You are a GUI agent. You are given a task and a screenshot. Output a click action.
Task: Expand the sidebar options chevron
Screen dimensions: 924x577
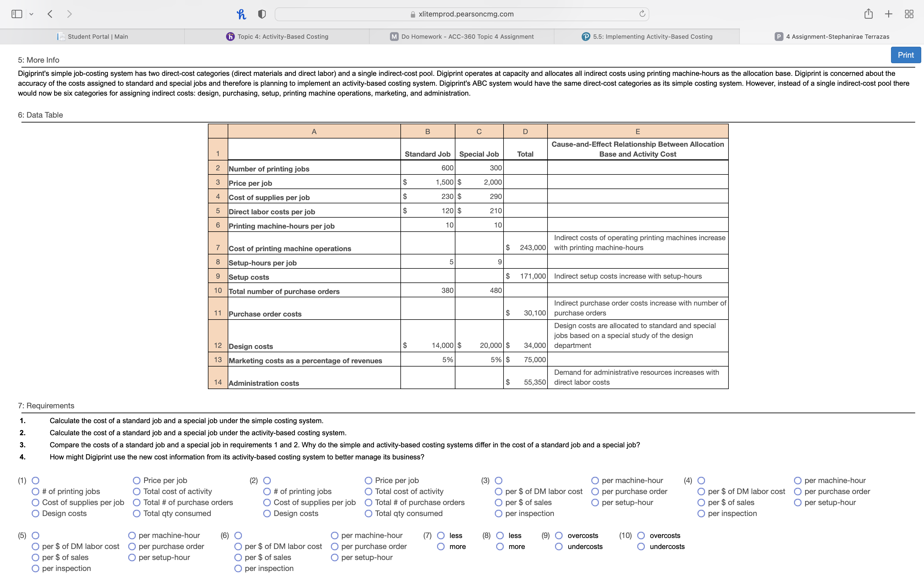point(31,14)
